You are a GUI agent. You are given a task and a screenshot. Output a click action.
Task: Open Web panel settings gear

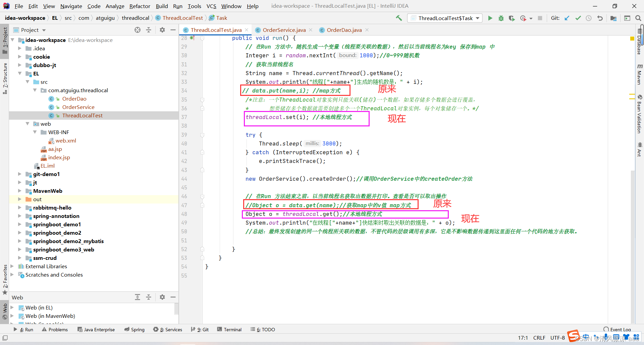click(x=162, y=297)
